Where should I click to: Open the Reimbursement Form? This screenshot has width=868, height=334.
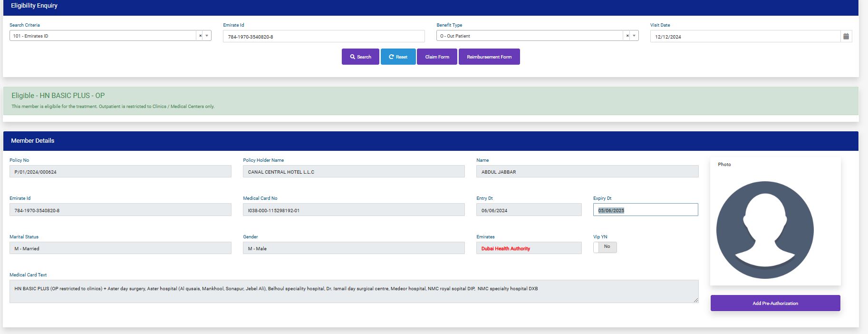[x=489, y=57]
